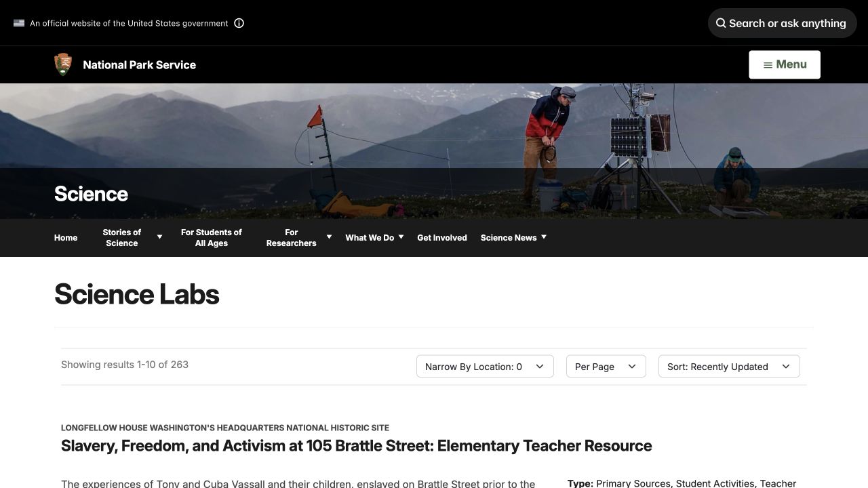This screenshot has width=868, height=488.
Task: Open Narrow By Location dropdown
Action: 485,367
